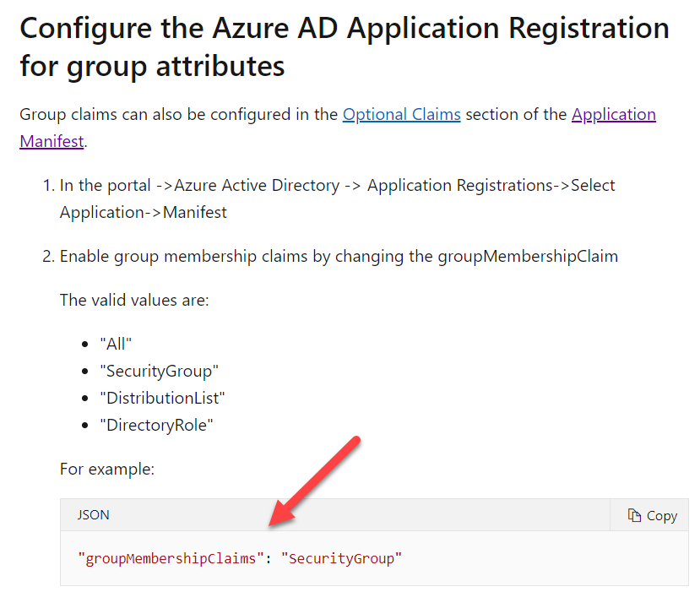Click the JSON language label
Image resolution: width=700 pixels, height=592 pixels.
tap(93, 515)
